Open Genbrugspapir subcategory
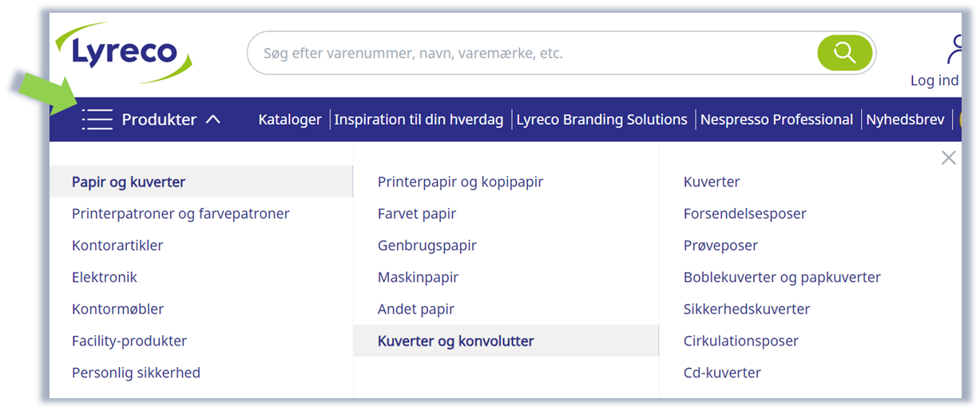This screenshot has height=411, width=980. coord(427,245)
